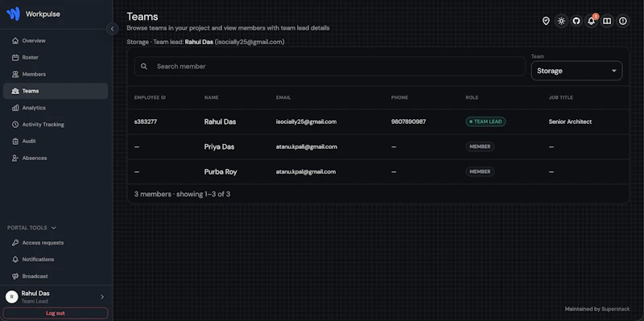
Task: Click Senior Architect job title
Action: [570, 122]
